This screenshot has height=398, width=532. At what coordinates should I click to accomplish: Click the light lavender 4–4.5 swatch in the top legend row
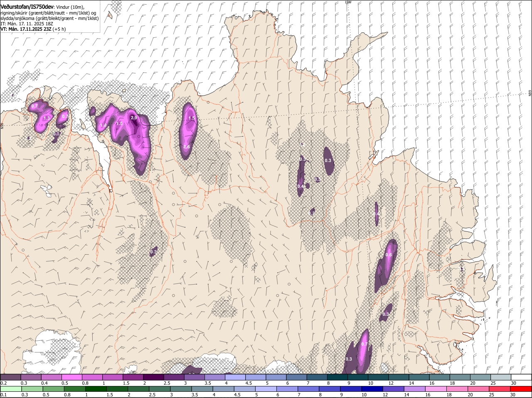pos(235,377)
